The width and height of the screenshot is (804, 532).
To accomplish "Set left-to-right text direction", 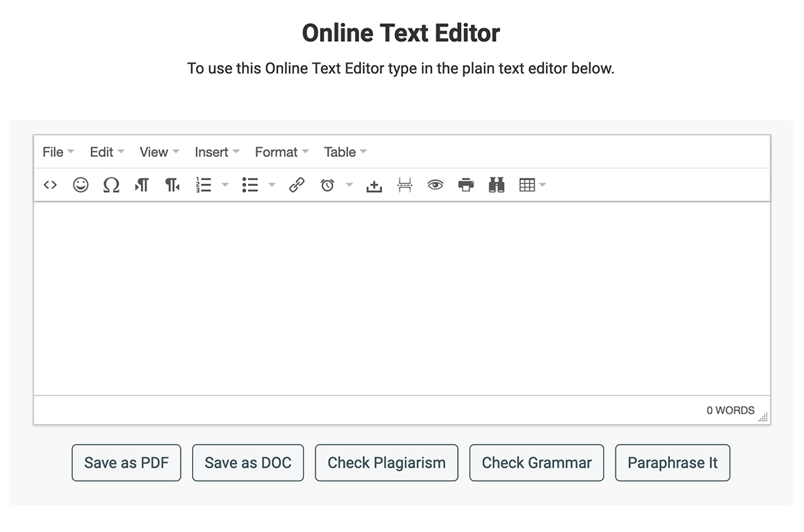I will click(x=142, y=185).
